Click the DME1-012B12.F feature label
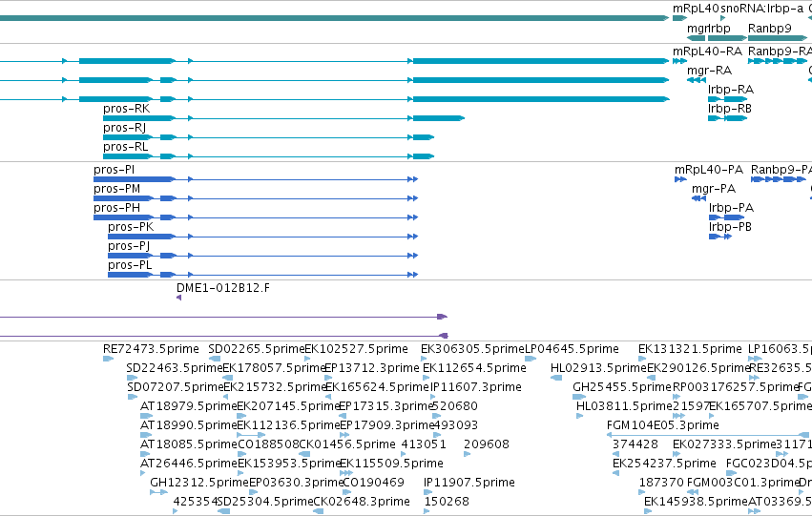 point(222,288)
